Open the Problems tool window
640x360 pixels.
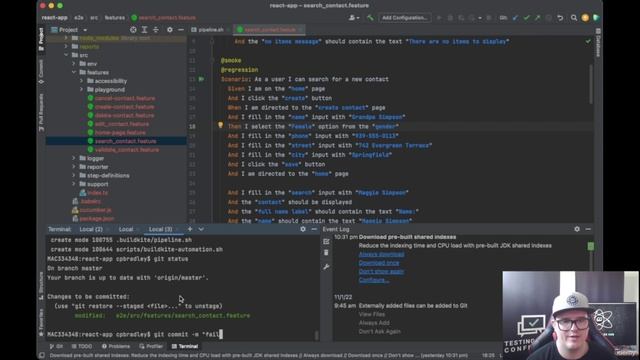tap(116, 346)
